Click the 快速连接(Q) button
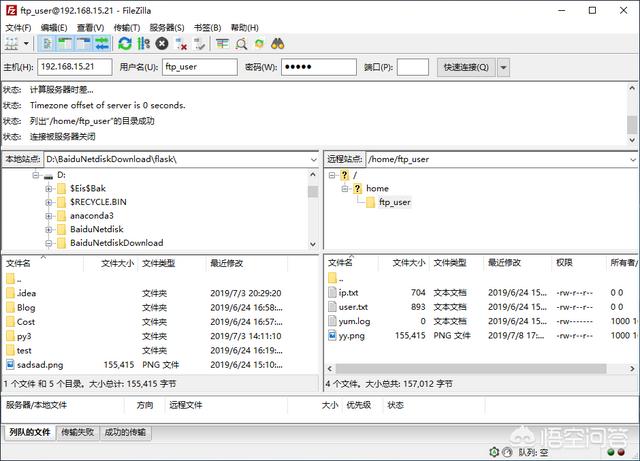Viewport: 640px width, 461px height. click(x=466, y=67)
